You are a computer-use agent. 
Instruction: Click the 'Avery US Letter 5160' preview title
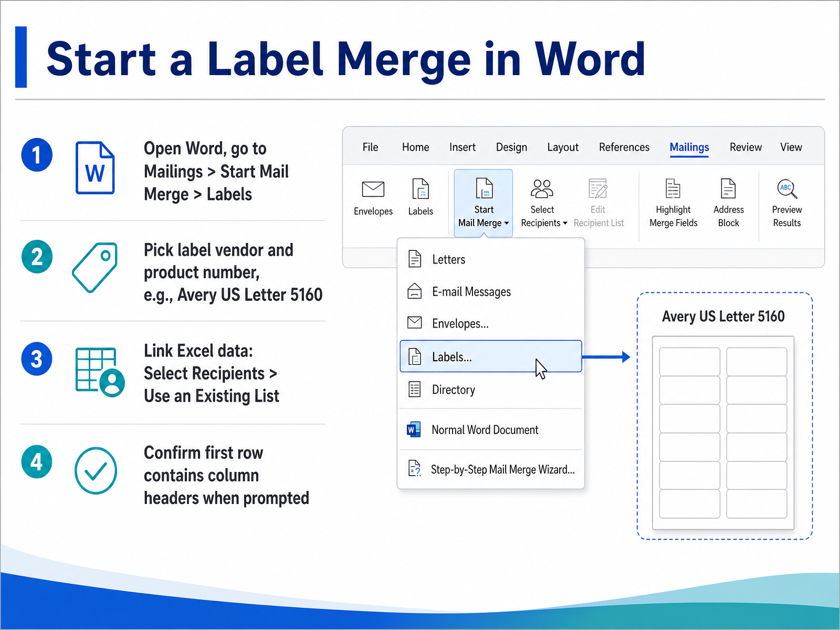pyautogui.click(x=723, y=316)
